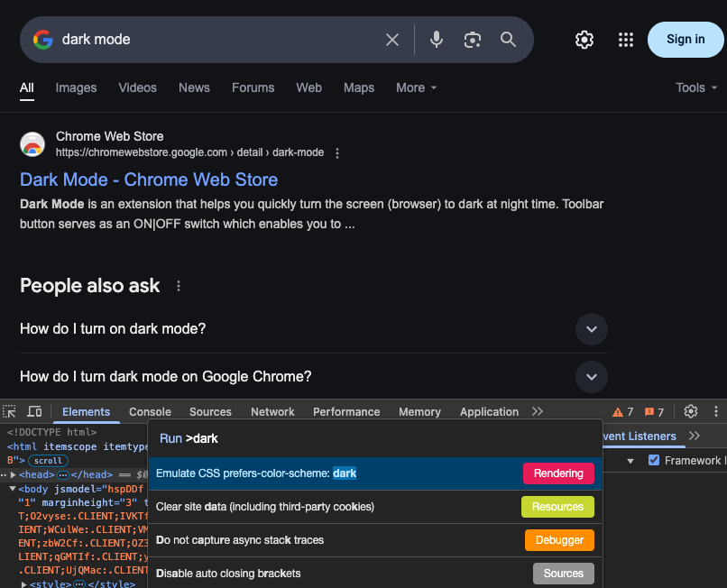Viewport: 727px width, 588px height.
Task: Toggle Framework listeners checkbox
Action: (x=654, y=461)
